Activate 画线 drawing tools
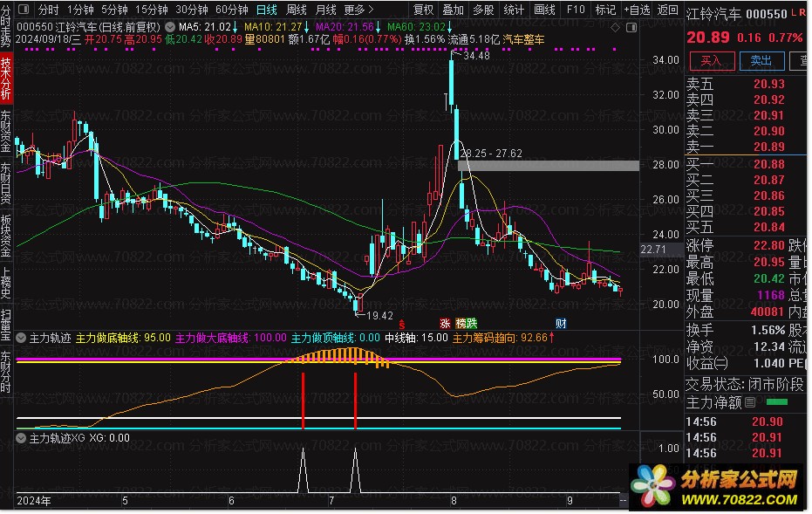The height and width of the screenshot is (514, 812). coord(545,10)
